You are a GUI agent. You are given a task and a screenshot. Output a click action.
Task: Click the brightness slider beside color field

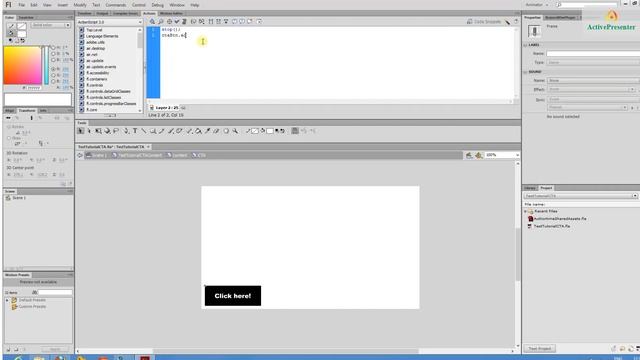(x=47, y=65)
